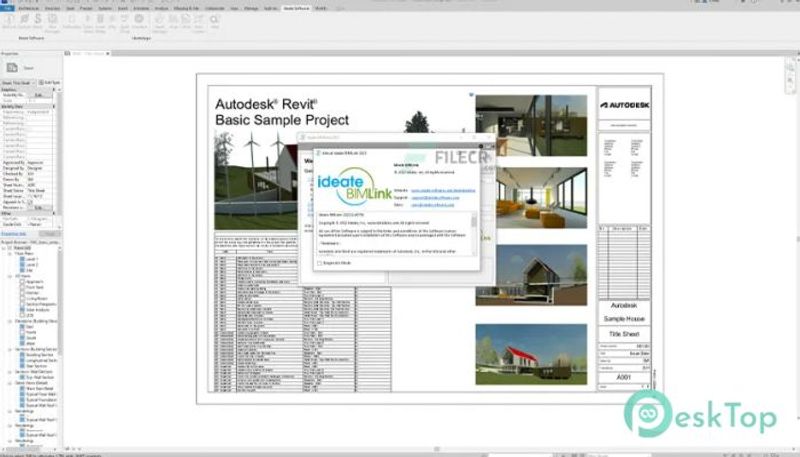Switch to the Collaborate ribbon tab
The image size is (800, 457).
coord(215,8)
